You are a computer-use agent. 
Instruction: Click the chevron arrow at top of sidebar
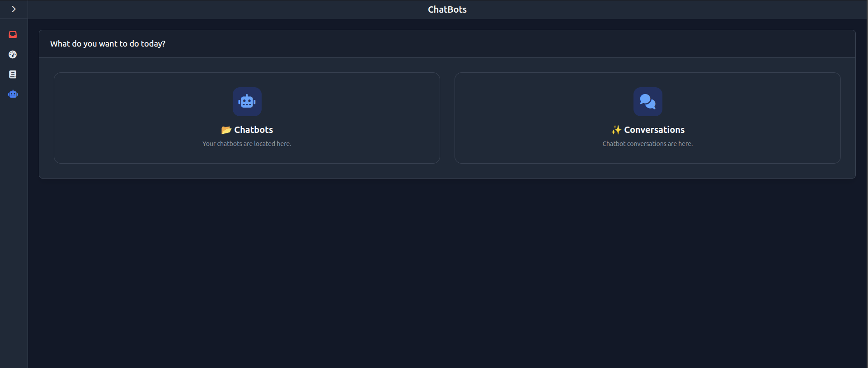click(14, 9)
